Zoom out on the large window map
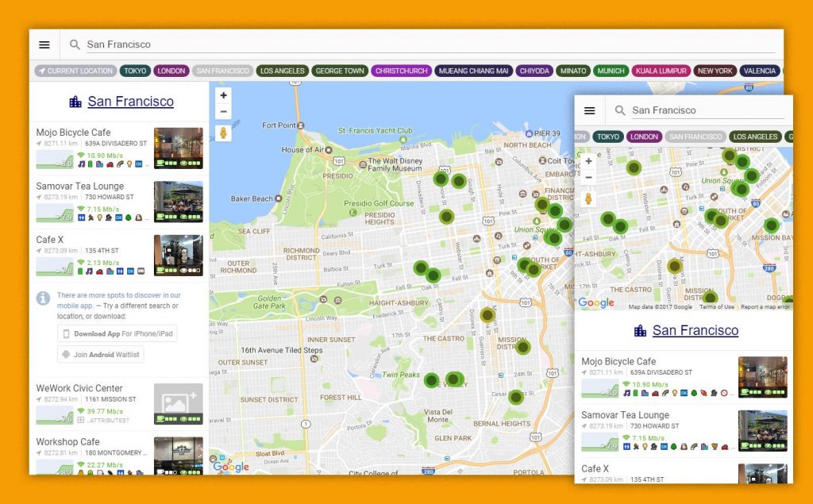813x504 pixels. click(223, 111)
